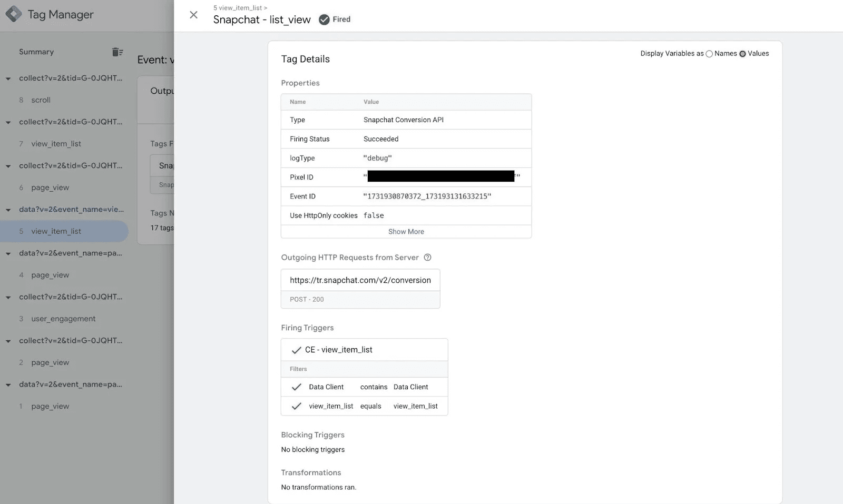This screenshot has height=504, width=843.
Task: Open help icon for Outgoing HTTP Requests
Action: [428, 258]
